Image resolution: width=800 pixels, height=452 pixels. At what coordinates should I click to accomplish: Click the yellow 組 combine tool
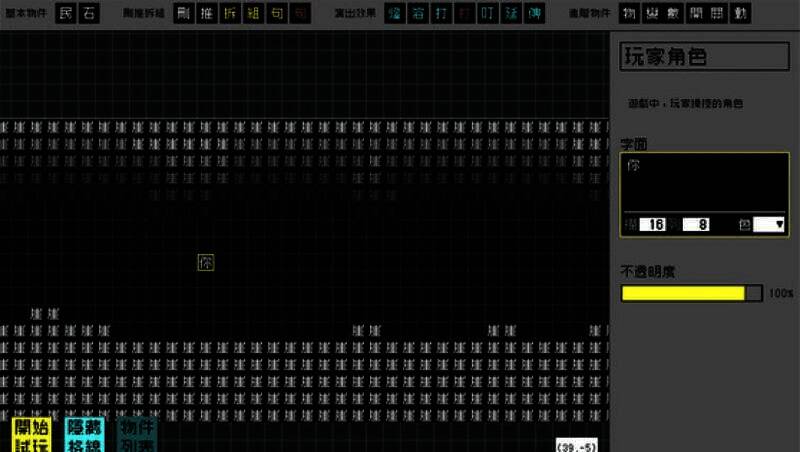pos(254,14)
